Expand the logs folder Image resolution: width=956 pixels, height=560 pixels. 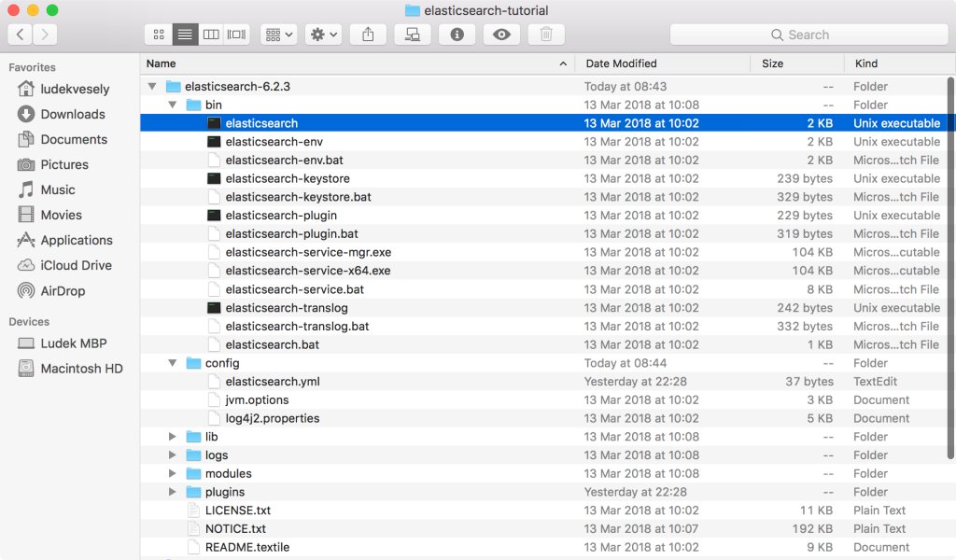[x=173, y=455]
